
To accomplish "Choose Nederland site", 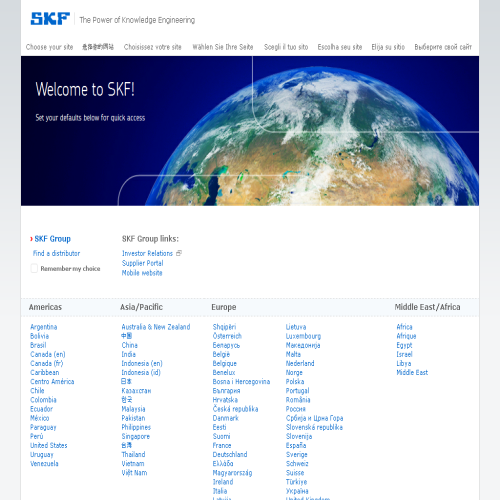I will pyautogui.click(x=300, y=363).
